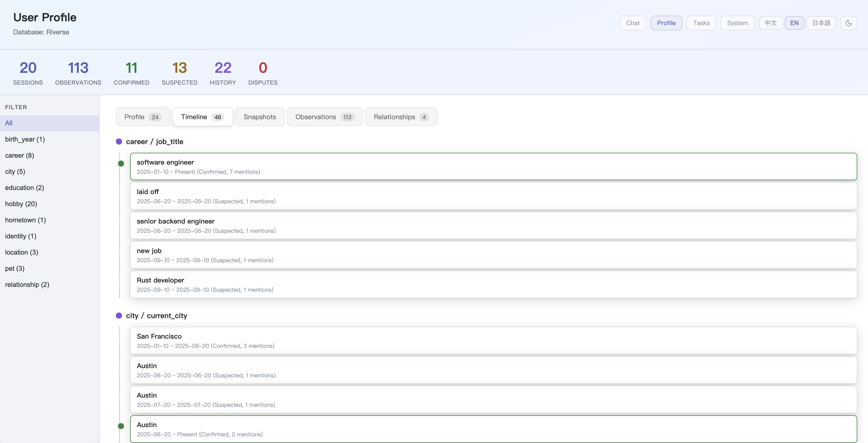
Task: Open the Timeline tab
Action: pyautogui.click(x=202, y=117)
